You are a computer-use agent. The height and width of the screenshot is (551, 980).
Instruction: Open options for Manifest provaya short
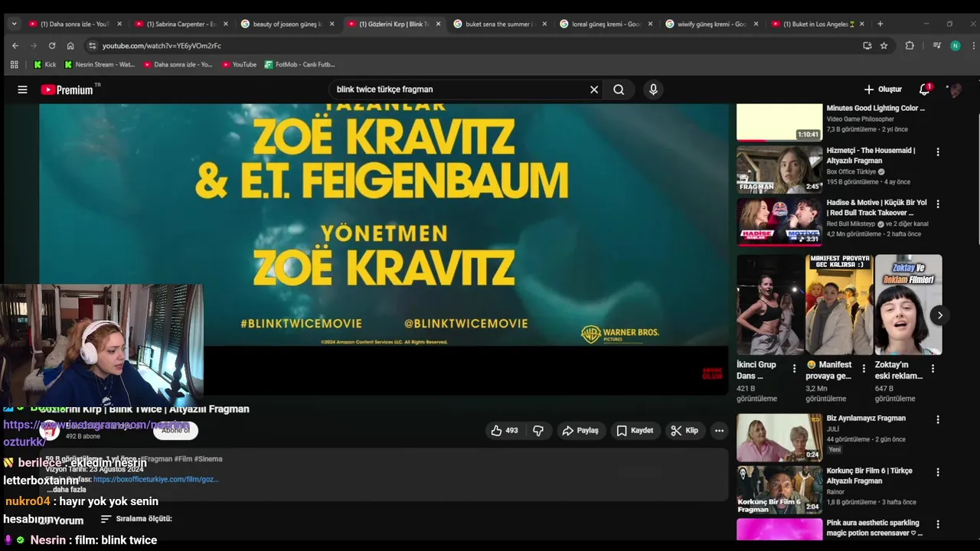(x=864, y=369)
